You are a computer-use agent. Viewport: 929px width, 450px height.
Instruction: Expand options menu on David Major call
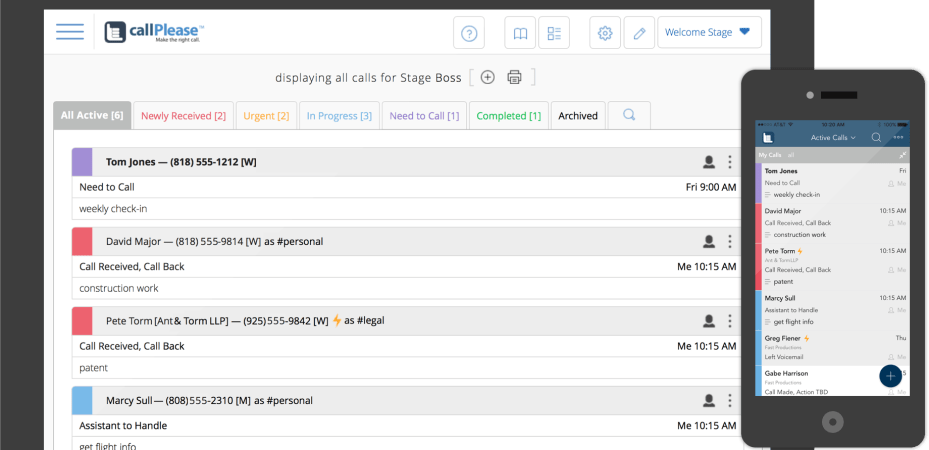pos(730,241)
